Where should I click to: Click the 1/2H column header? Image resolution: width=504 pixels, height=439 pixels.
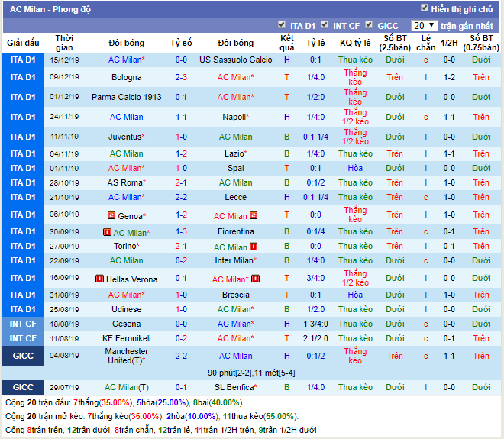click(449, 43)
